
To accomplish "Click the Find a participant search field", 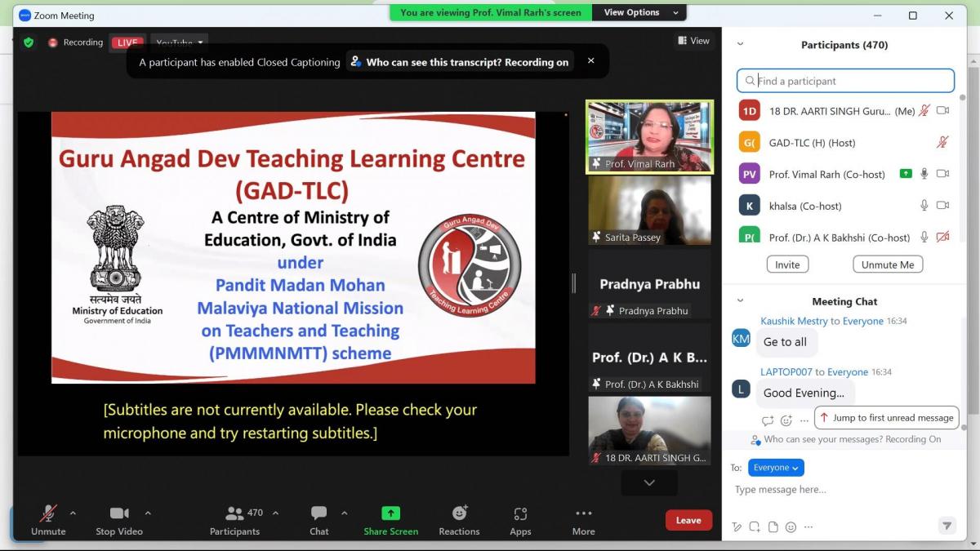I will (845, 81).
